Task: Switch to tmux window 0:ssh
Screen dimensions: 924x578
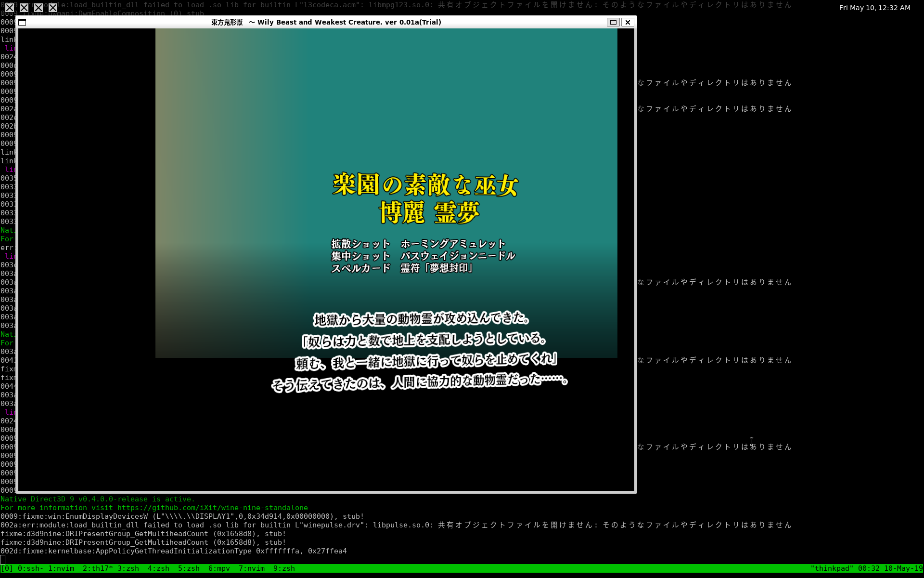Action: coord(30,568)
